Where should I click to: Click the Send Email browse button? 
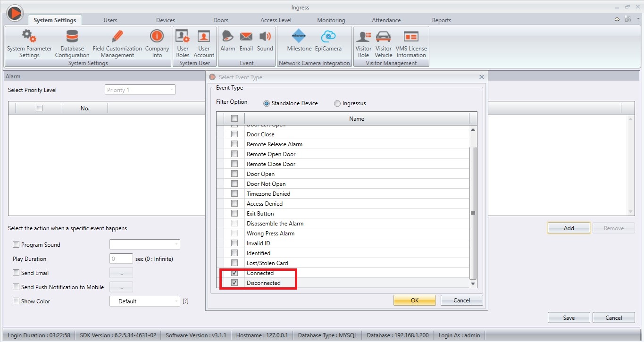coord(121,273)
